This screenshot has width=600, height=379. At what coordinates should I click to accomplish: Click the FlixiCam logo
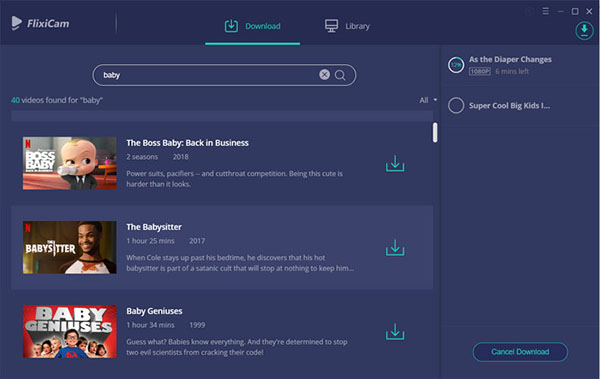tap(41, 23)
